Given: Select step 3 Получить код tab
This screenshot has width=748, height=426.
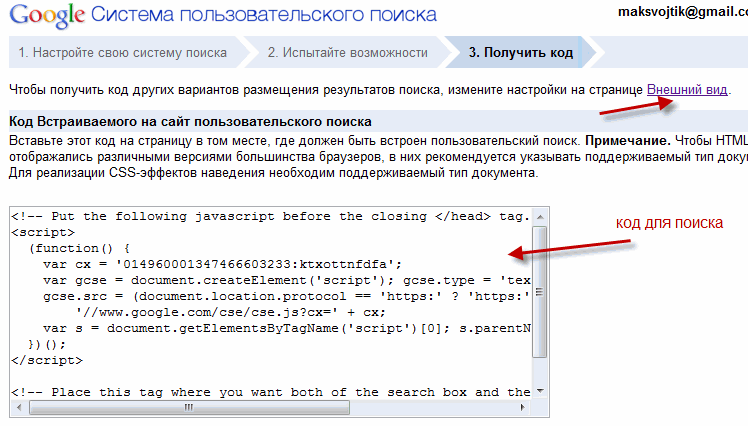Looking at the screenshot, I should 520,52.
